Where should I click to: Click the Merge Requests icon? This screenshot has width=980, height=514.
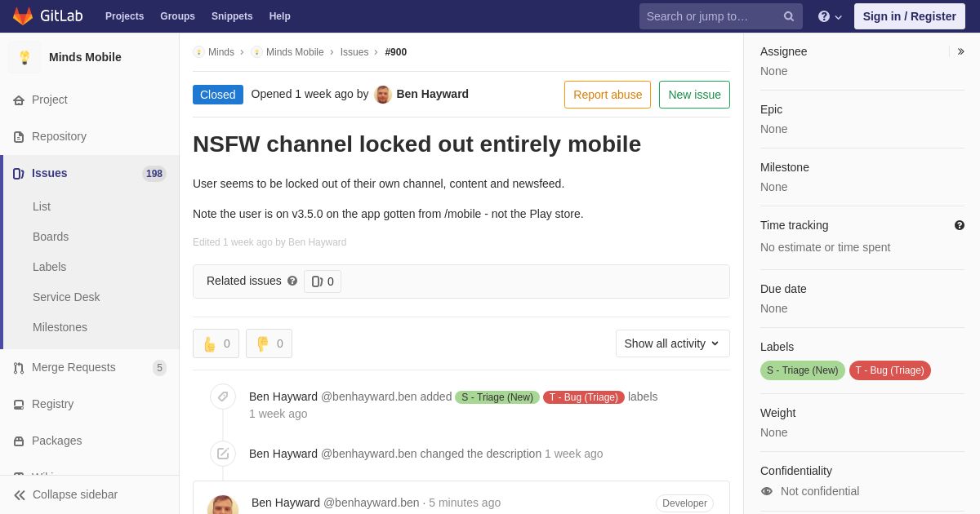point(19,368)
